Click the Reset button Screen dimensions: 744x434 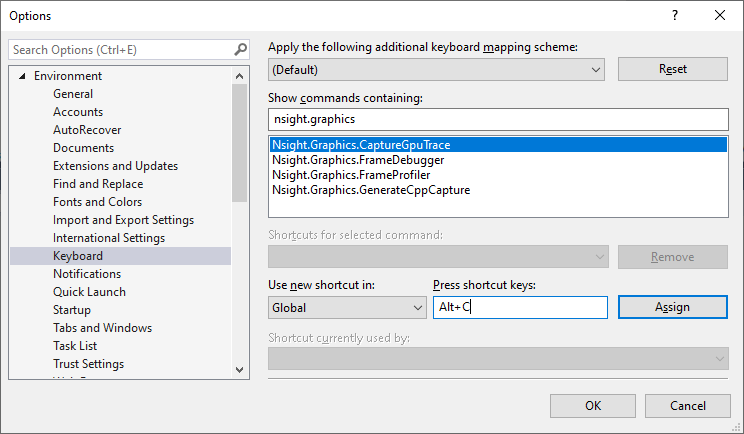(x=672, y=69)
